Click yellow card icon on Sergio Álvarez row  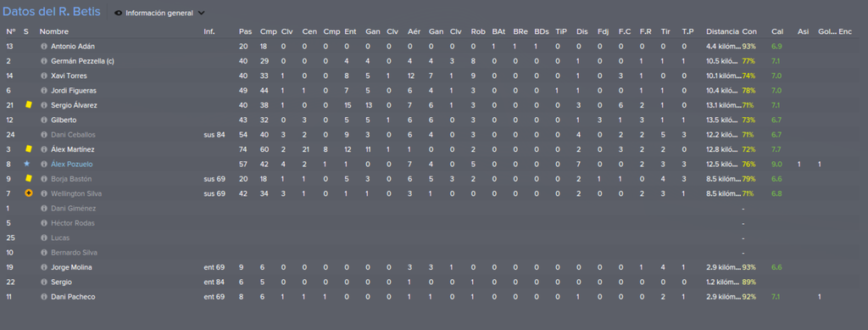point(29,104)
